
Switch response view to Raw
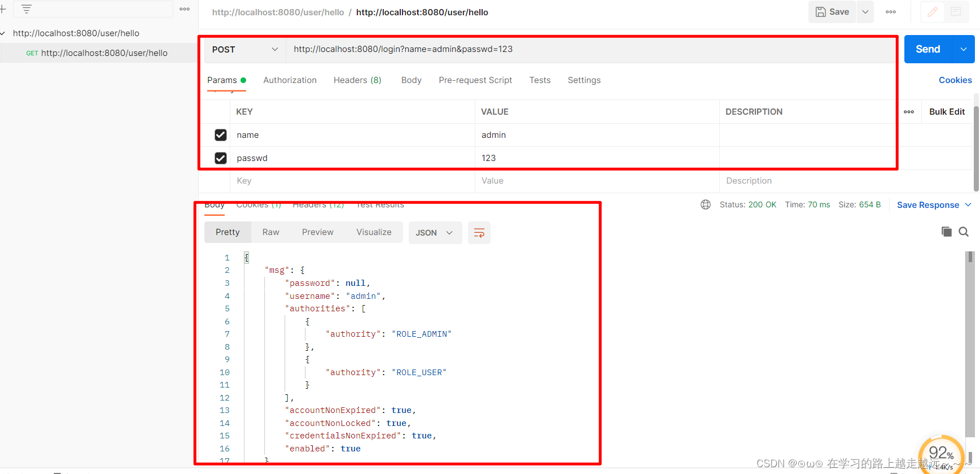pyautogui.click(x=271, y=232)
